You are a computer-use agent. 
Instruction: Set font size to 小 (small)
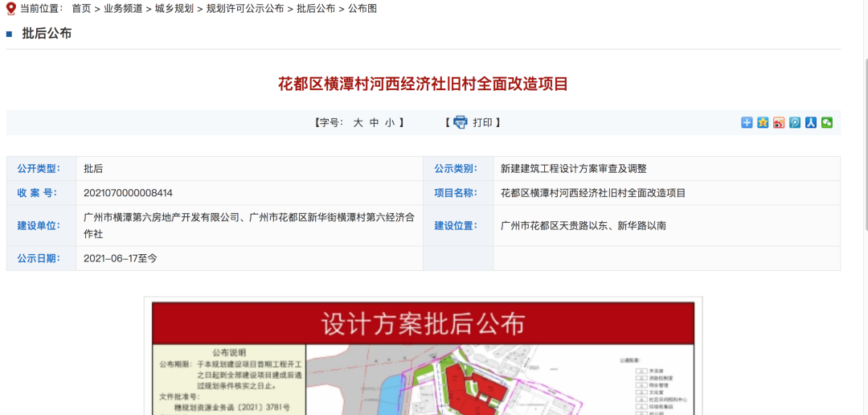point(389,123)
